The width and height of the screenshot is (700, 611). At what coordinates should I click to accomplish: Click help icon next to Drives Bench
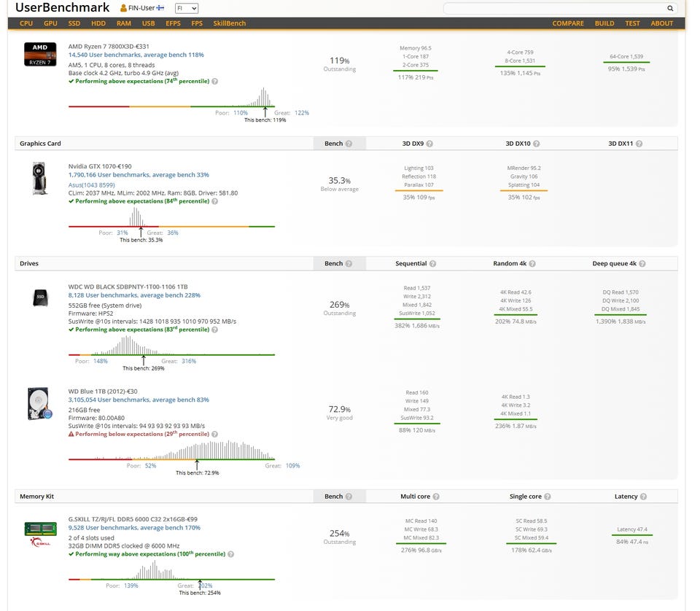point(349,264)
